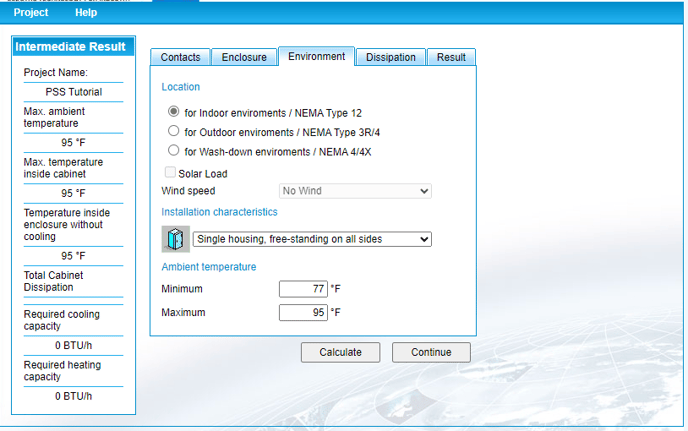Click the Calculate button
This screenshot has width=688, height=431.
click(x=340, y=352)
